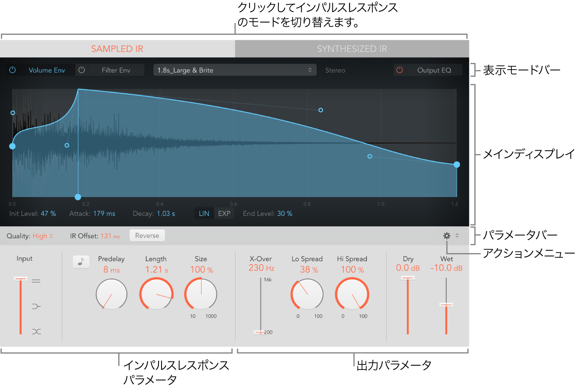Enable predelay tempo sync with the note icon

(81, 262)
